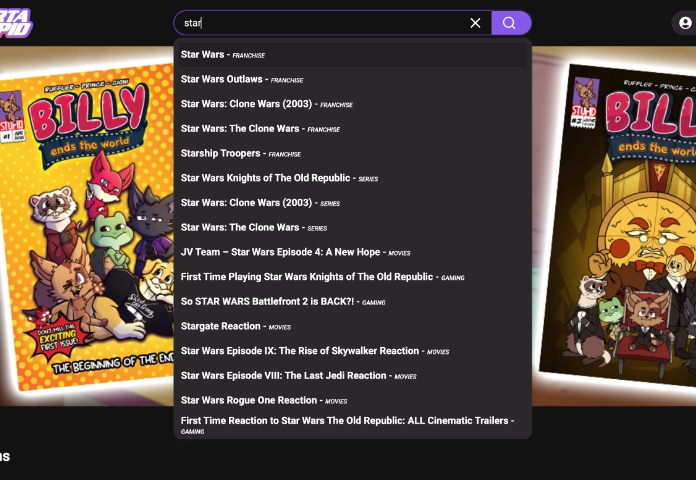Image resolution: width=696 pixels, height=480 pixels.
Task: Open 'First Time Playing Star Wars Knights' gaming result
Action: coord(322,277)
